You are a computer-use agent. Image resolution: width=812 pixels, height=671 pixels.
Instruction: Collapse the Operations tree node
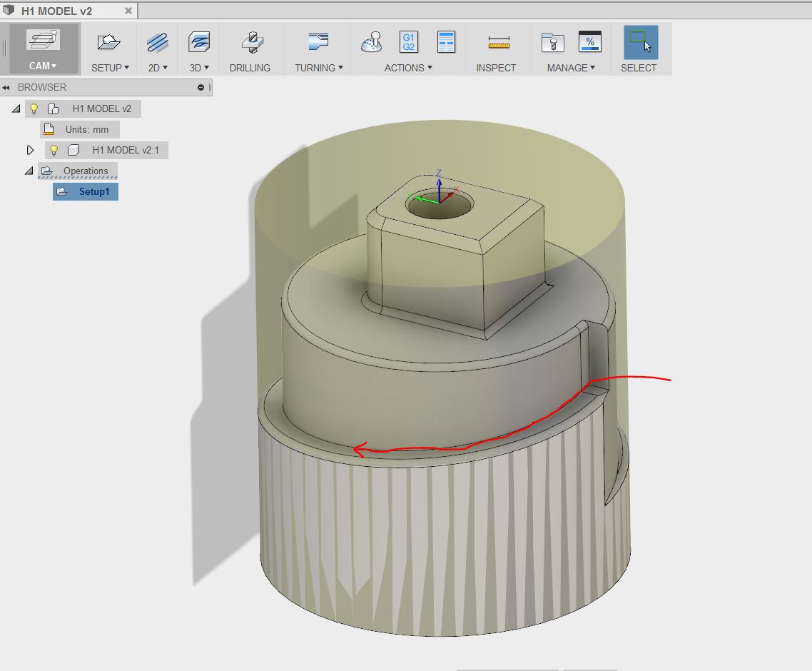pos(29,171)
